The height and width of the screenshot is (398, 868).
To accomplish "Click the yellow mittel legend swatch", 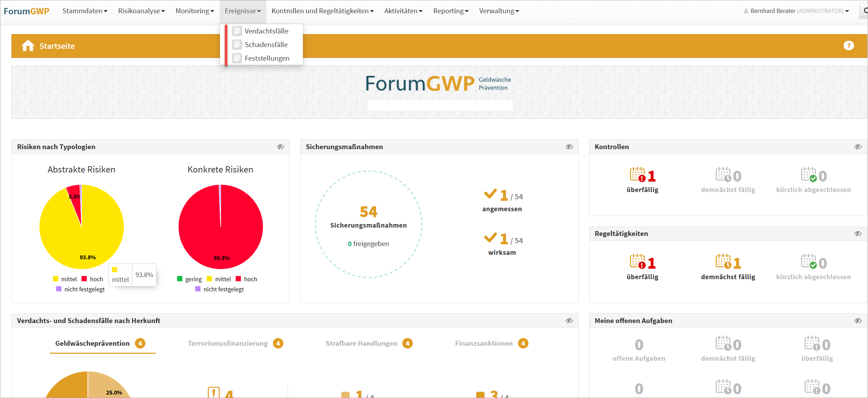I will [x=55, y=279].
